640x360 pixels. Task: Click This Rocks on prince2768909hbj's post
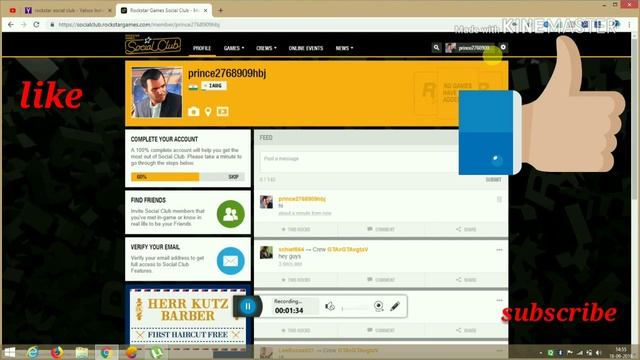(x=296, y=229)
